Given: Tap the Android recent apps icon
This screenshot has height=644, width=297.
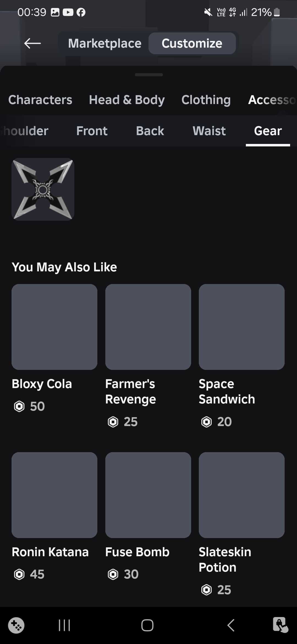Looking at the screenshot, I should (64, 625).
